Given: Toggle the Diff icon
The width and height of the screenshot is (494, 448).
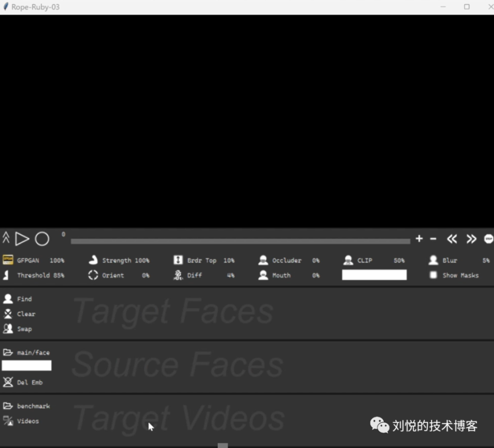Looking at the screenshot, I should click(x=178, y=275).
